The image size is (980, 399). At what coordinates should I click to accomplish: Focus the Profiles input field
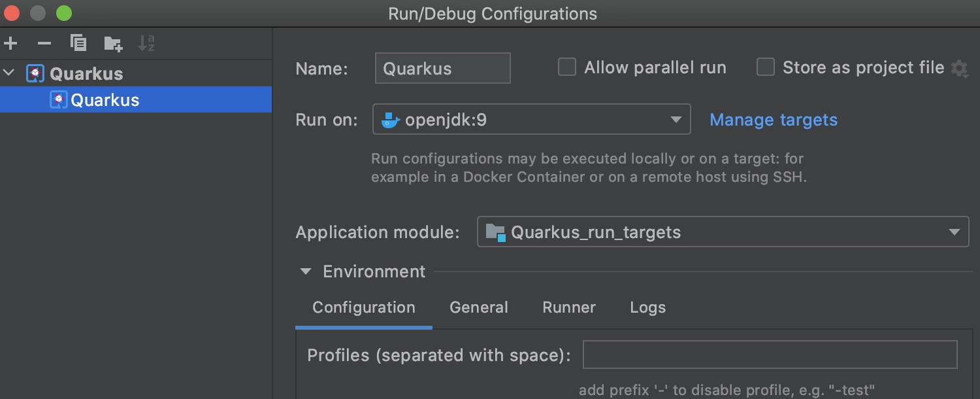tap(770, 355)
